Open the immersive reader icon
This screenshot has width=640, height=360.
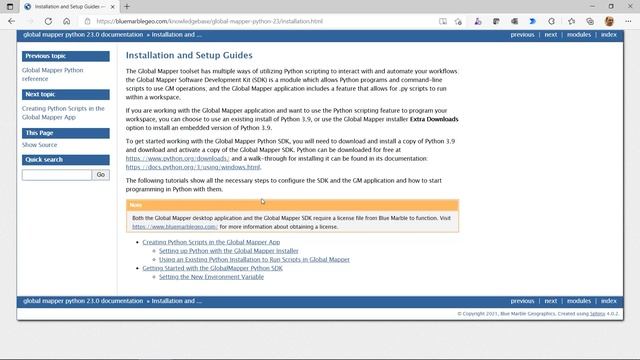(443, 21)
